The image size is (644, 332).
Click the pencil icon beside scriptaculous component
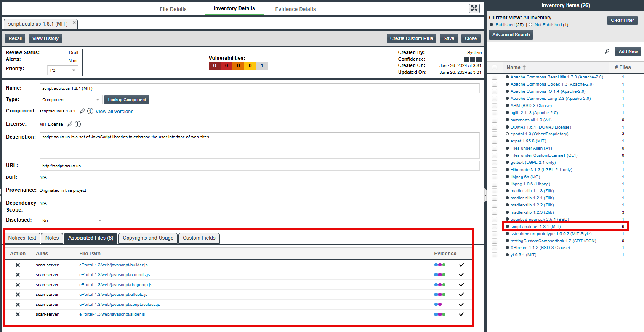[x=82, y=111]
